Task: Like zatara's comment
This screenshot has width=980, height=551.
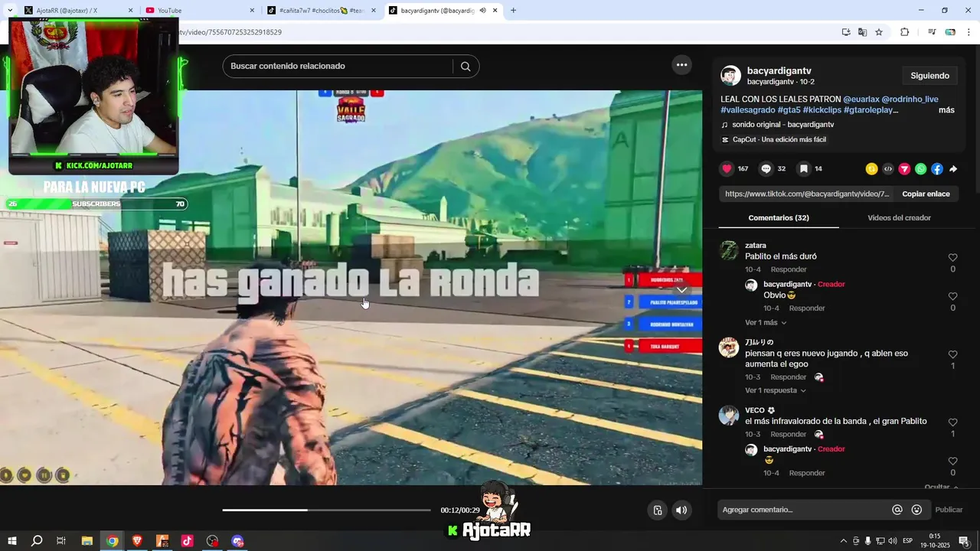Action: pos(952,258)
